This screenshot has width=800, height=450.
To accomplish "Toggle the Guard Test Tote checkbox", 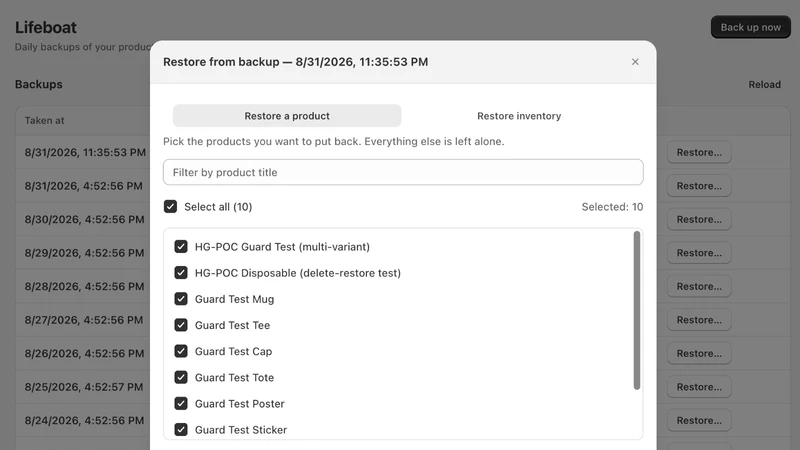I will pos(181,378).
